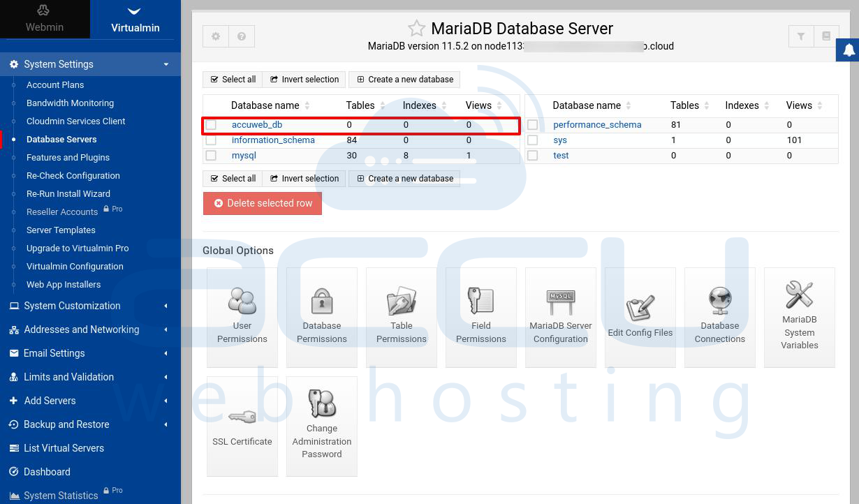The height and width of the screenshot is (504, 859).
Task: Expand the Addresses and Networking section
Action: click(90, 329)
